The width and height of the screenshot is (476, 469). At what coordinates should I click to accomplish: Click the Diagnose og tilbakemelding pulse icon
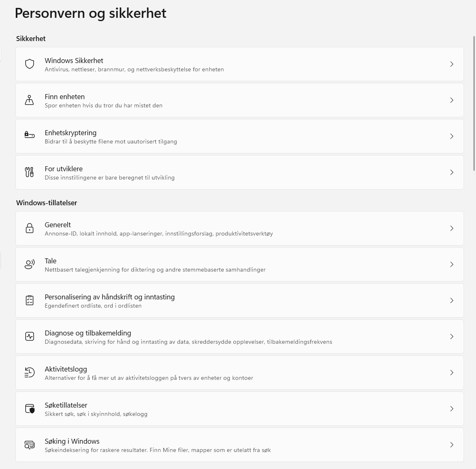29,336
